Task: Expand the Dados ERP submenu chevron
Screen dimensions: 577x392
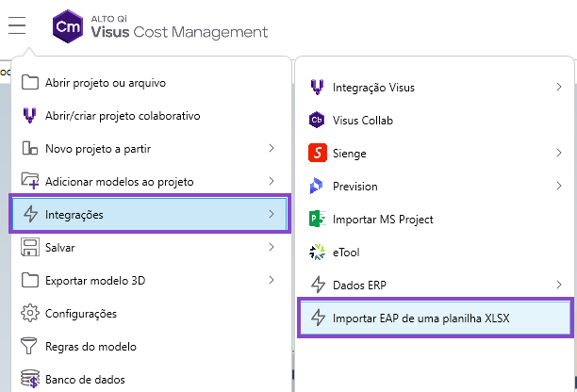Action: click(x=559, y=285)
